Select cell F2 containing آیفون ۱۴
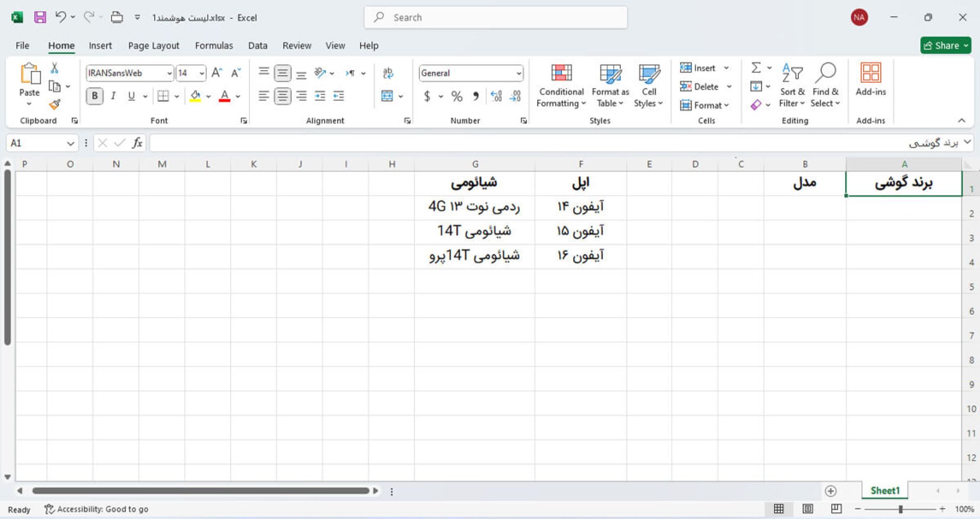980x519 pixels. coord(581,207)
